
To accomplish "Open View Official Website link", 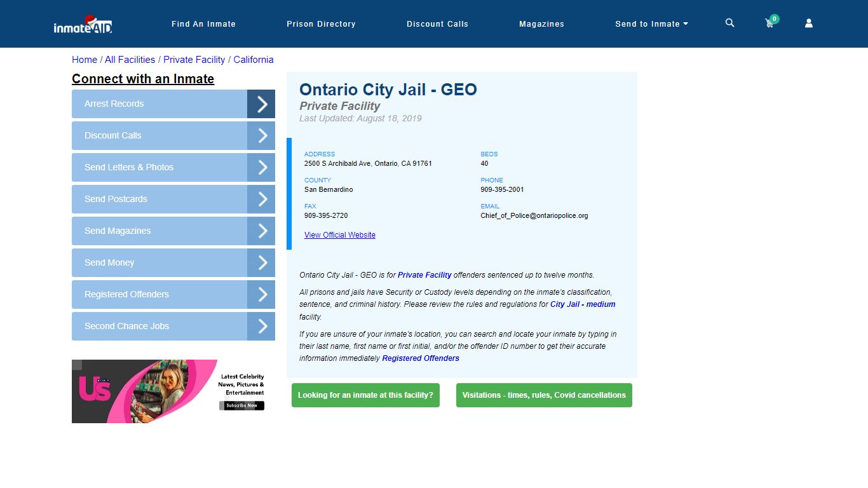I will click(x=340, y=235).
